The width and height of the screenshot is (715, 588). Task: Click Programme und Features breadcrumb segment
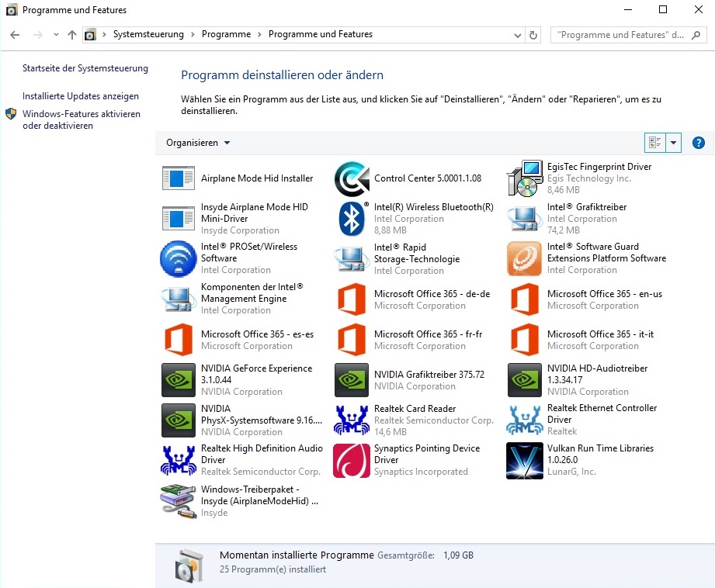coord(320,34)
